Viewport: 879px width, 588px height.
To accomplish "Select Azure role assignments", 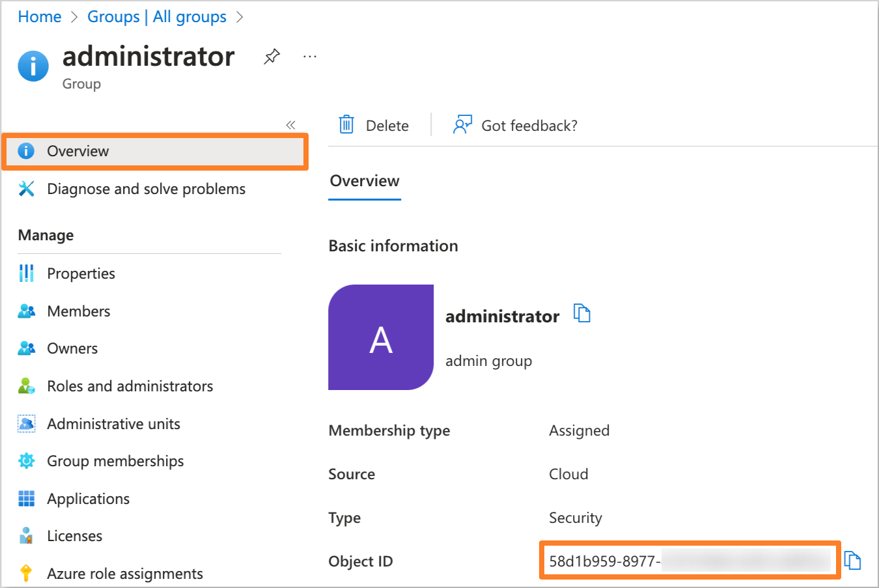I will 124,573.
